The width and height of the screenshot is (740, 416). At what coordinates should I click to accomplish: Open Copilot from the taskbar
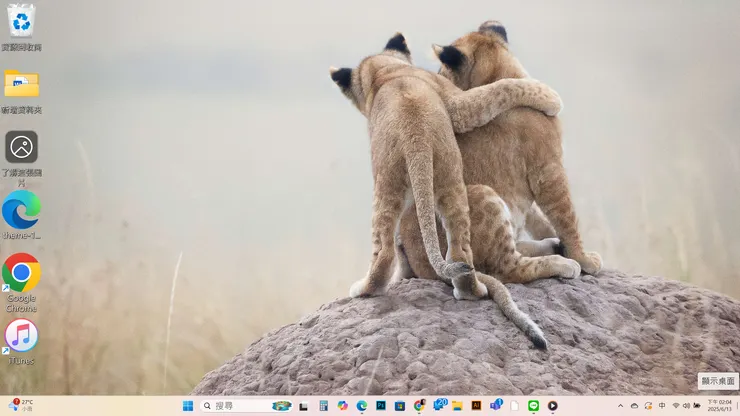[x=343, y=406]
